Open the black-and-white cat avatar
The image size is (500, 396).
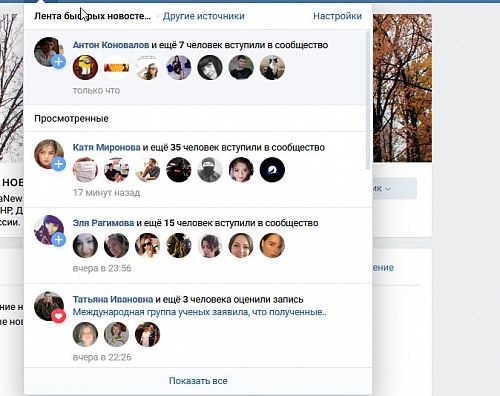coord(272,68)
